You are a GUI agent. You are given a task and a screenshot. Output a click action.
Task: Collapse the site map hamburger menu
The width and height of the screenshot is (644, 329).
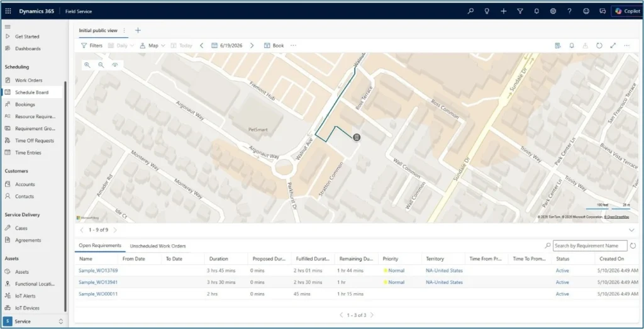pyautogui.click(x=8, y=26)
